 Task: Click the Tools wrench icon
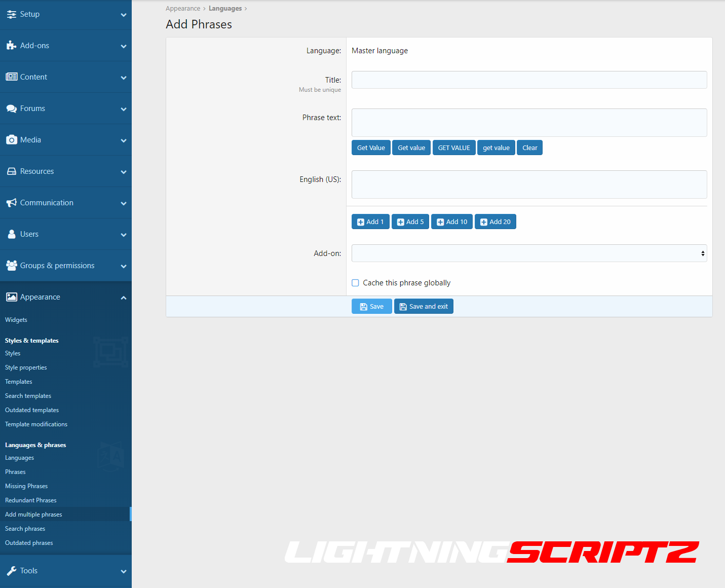point(11,571)
